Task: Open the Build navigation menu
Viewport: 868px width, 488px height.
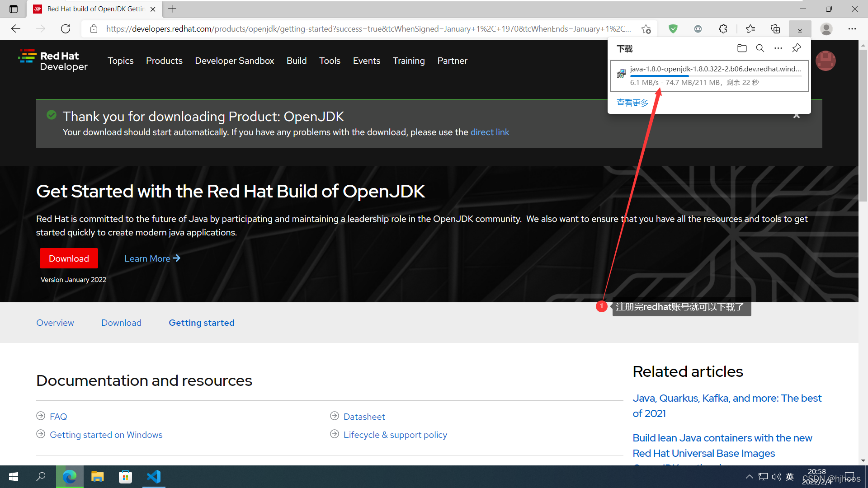Action: [297, 61]
